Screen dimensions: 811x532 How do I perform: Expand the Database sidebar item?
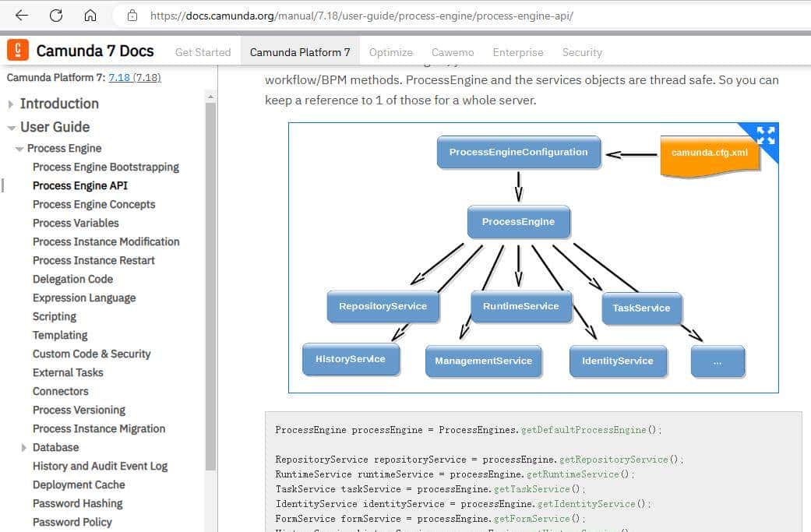point(24,448)
